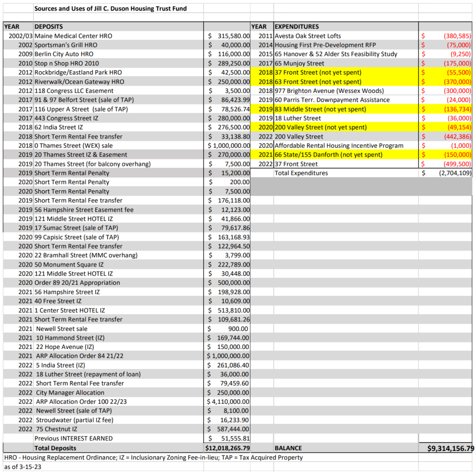The height and width of the screenshot is (475, 476).
Task: Click the title "Sources and Uses of Jill C. Duson Housing Trust Fund"
Action: (111, 8)
